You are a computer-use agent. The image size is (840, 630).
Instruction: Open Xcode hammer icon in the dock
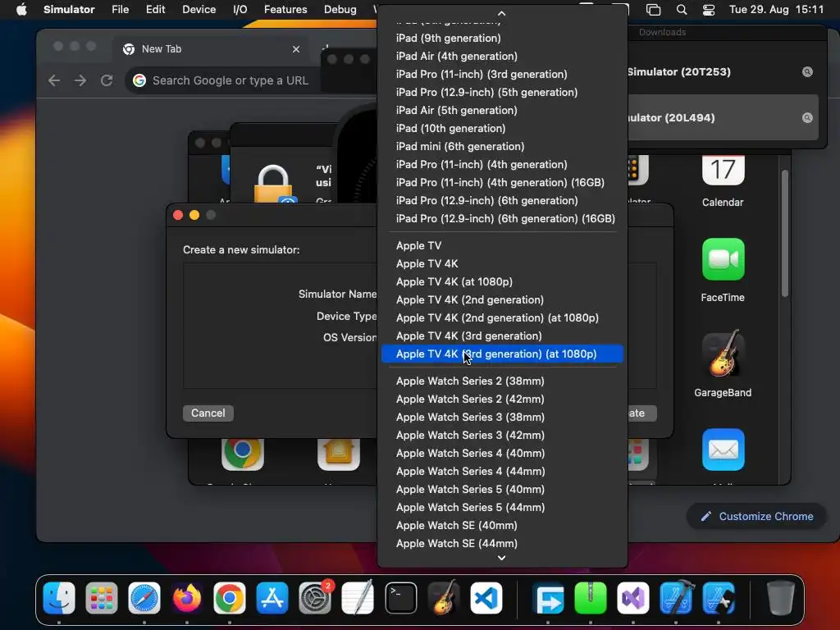coord(676,598)
